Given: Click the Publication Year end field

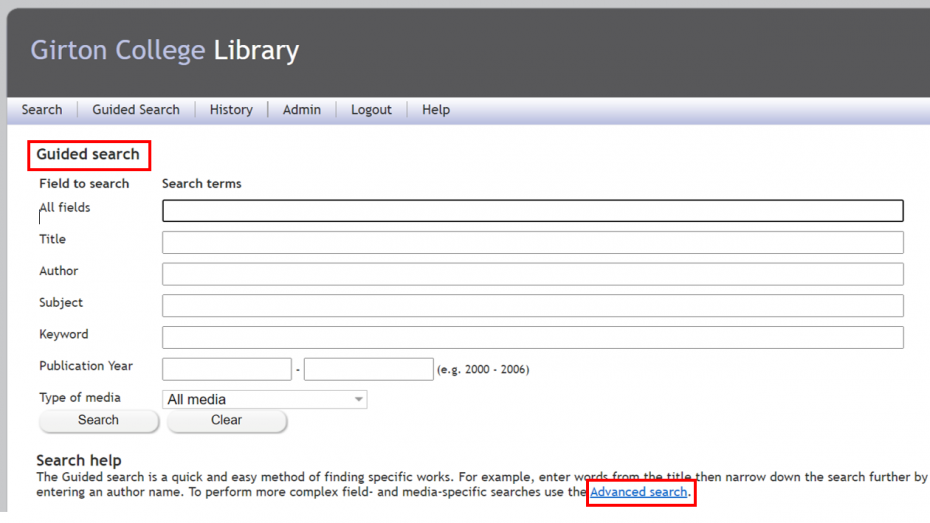Looking at the screenshot, I should point(368,370).
